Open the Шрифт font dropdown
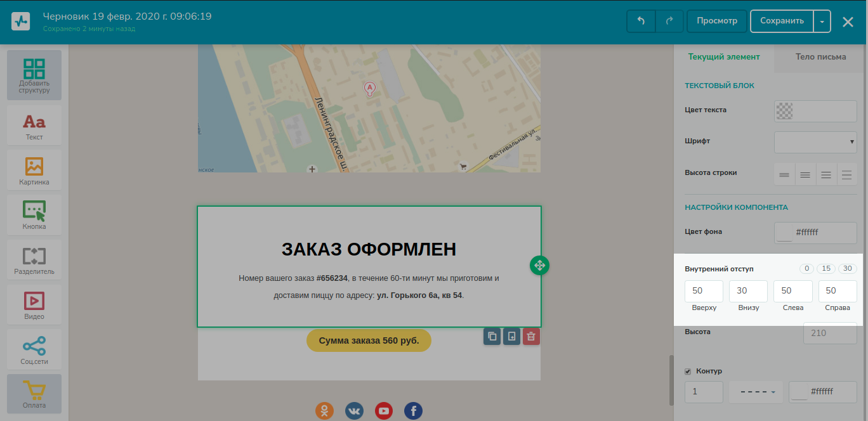The image size is (868, 421). pos(815,142)
